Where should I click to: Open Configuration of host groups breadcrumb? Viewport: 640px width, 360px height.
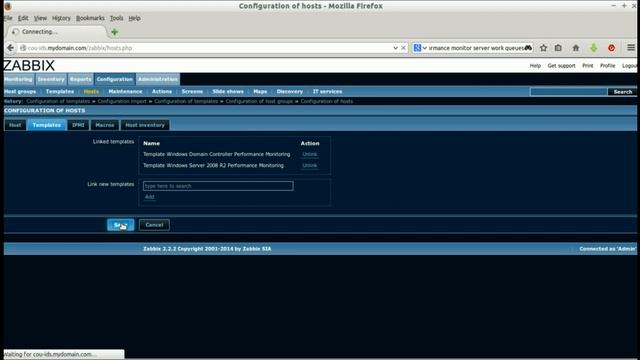coord(259,101)
